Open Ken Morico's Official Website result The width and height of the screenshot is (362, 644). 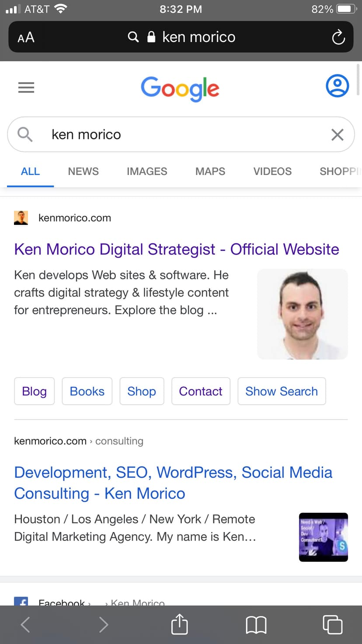(x=176, y=249)
